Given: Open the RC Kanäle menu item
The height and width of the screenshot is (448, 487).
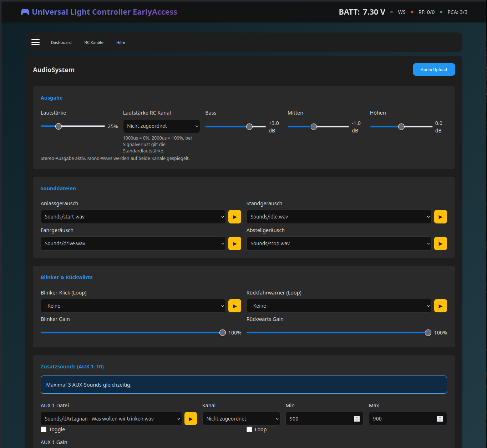Looking at the screenshot, I should coord(94,42).
